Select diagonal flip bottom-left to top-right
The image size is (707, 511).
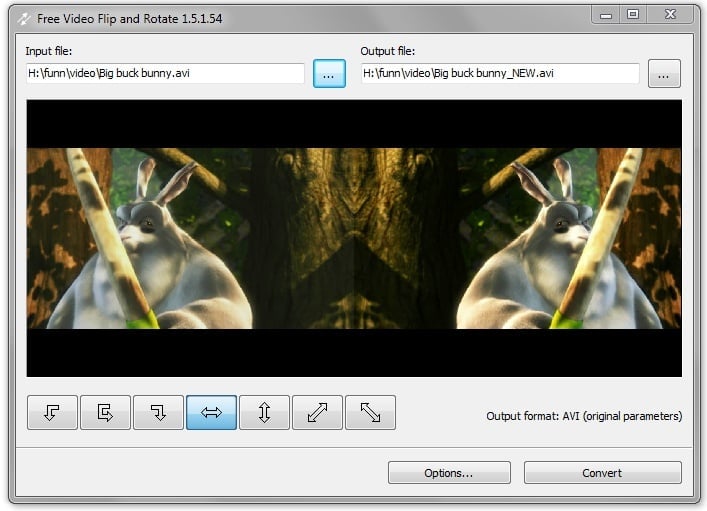(x=317, y=412)
